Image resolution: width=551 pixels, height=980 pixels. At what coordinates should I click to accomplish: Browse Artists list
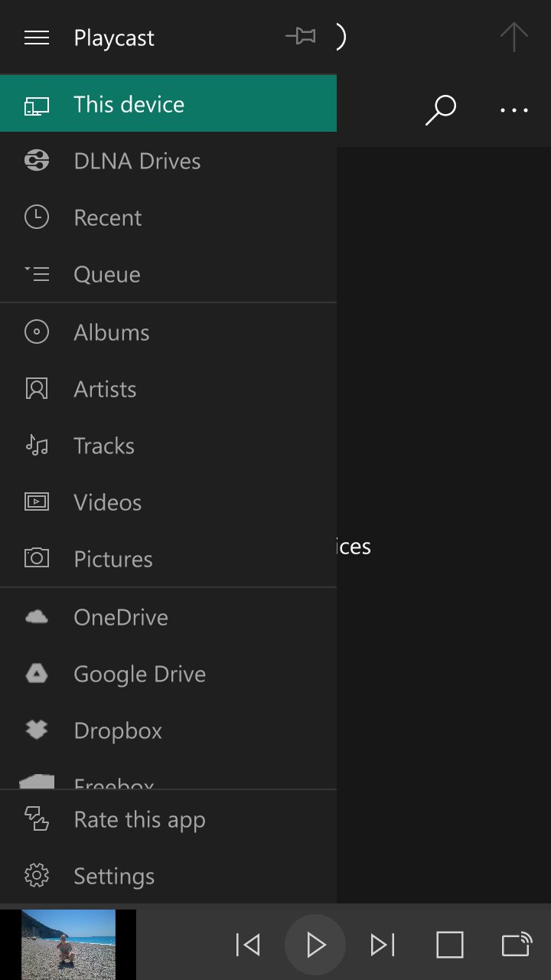168,389
